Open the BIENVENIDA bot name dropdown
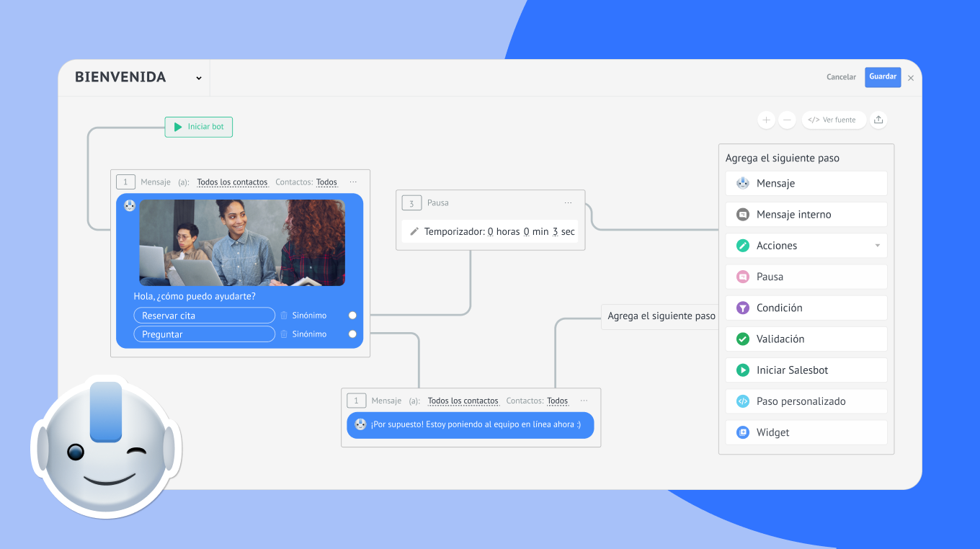 click(199, 78)
